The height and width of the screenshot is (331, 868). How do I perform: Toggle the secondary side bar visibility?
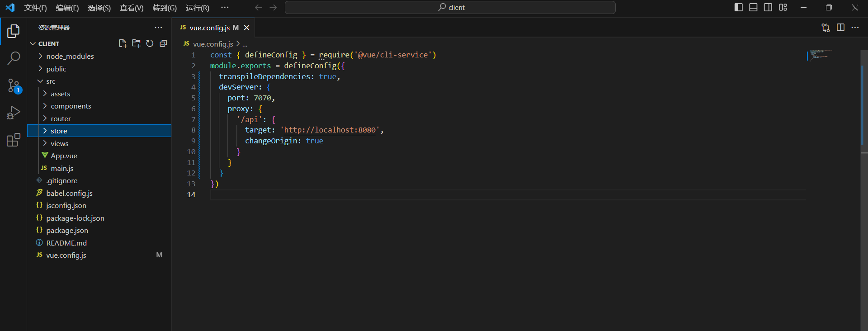click(768, 7)
